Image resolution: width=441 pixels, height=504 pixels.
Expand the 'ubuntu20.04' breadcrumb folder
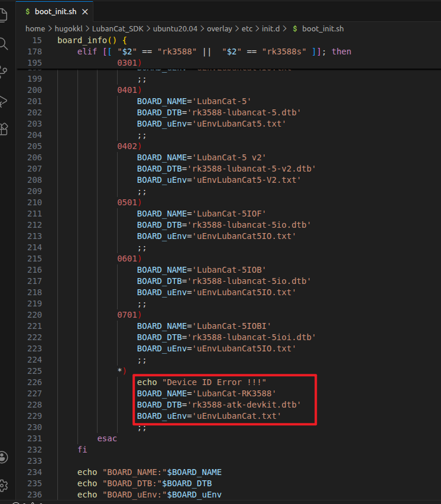tap(174, 28)
